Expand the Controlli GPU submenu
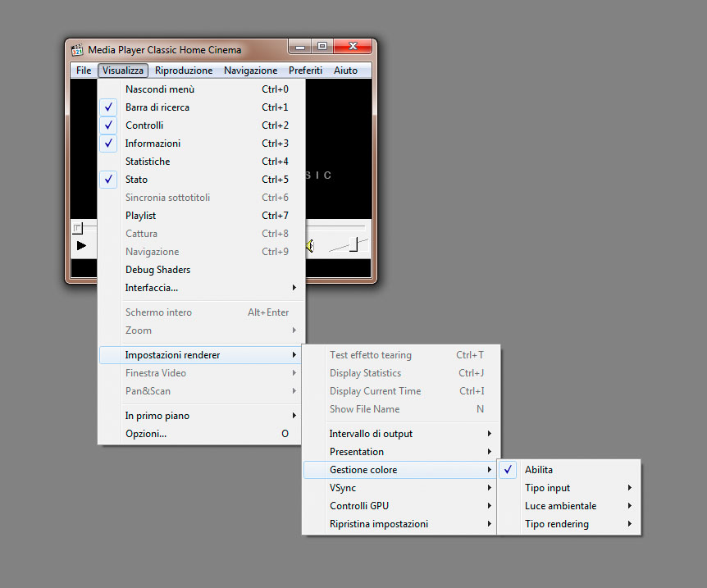This screenshot has width=707, height=588. click(x=400, y=506)
